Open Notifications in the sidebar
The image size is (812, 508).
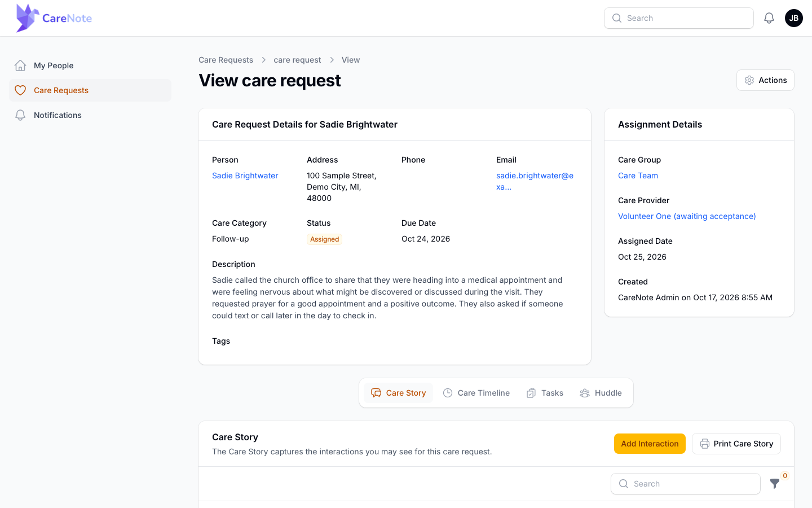90,115
